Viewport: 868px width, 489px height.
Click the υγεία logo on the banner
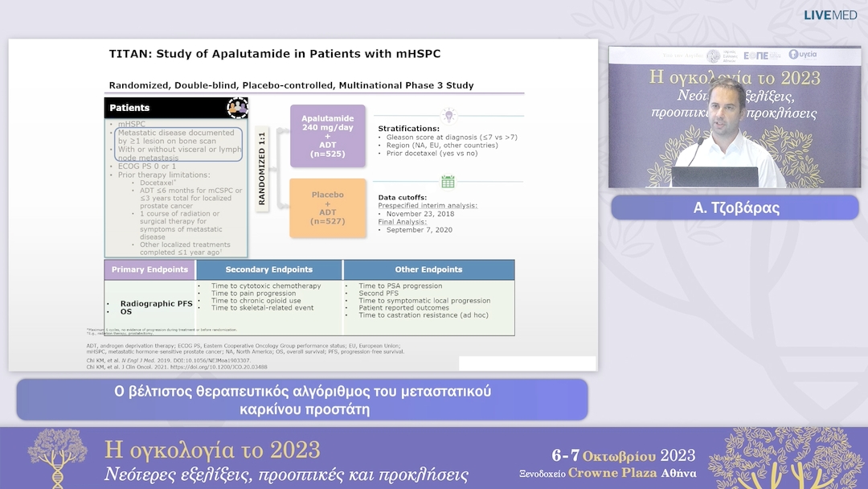[x=804, y=55]
